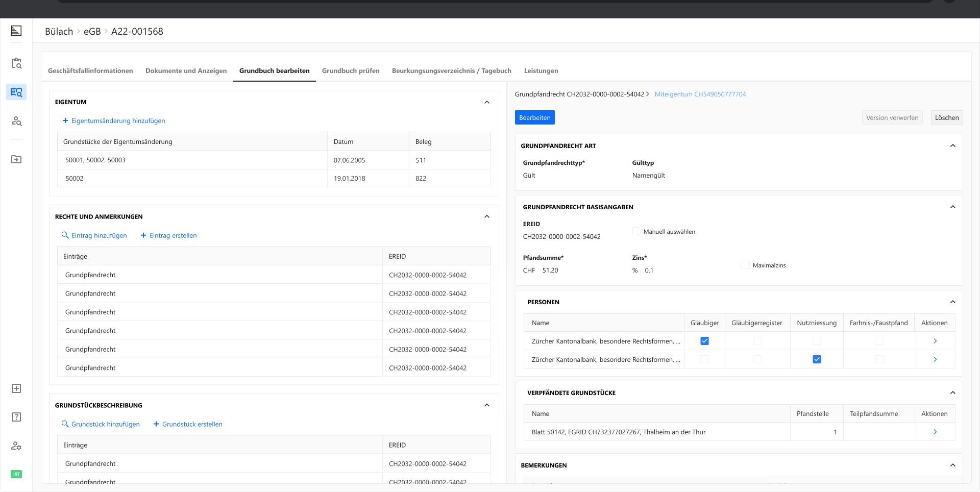Click the Löschen button

[x=947, y=117]
